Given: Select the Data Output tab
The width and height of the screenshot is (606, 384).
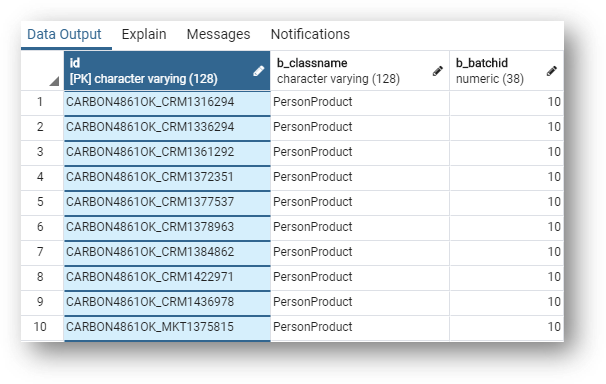Looking at the screenshot, I should [64, 34].
